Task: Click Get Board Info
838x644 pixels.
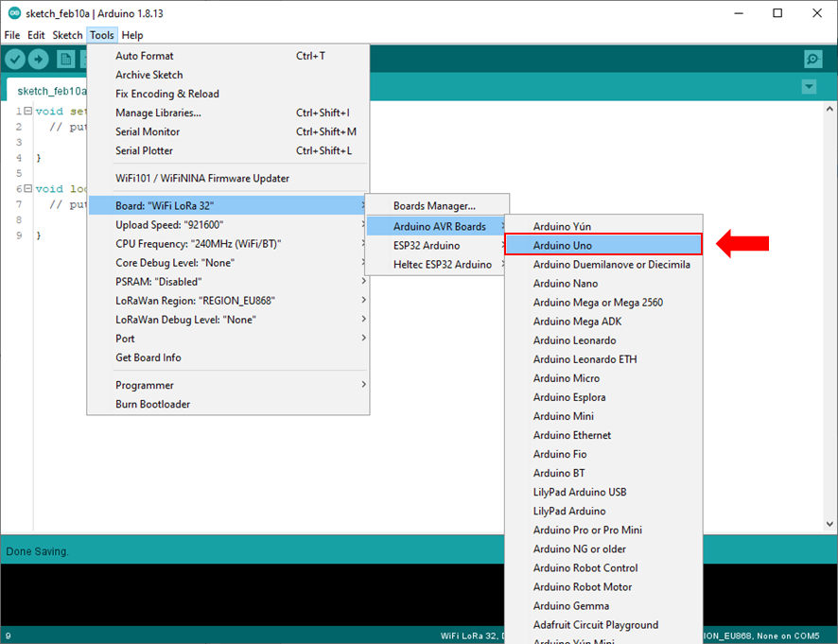Action: click(228, 357)
